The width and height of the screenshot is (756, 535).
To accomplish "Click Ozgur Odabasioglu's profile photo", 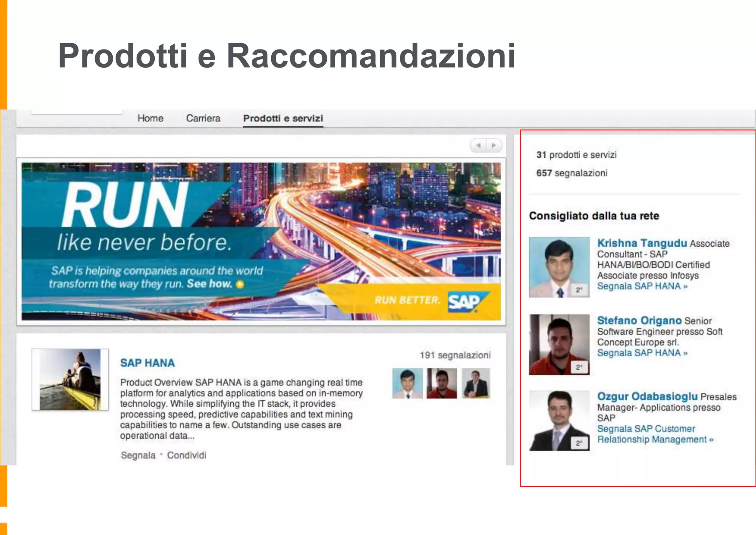I will 559,421.
